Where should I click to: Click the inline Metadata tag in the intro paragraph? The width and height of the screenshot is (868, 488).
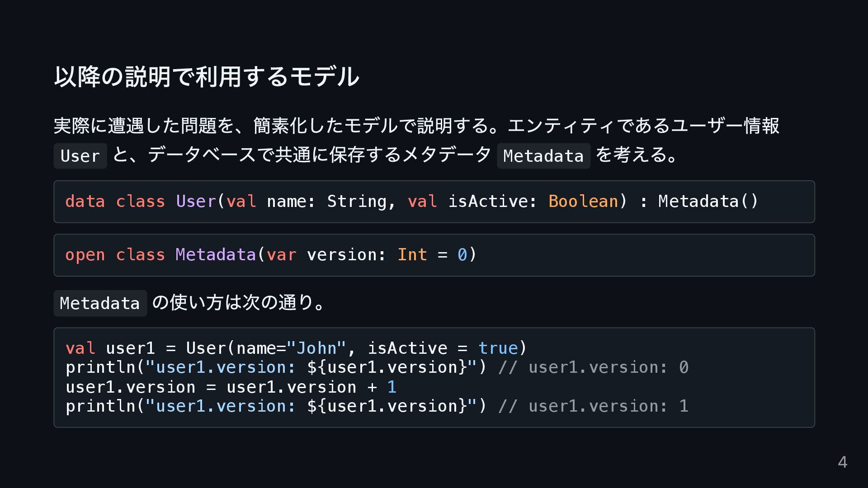click(x=543, y=156)
